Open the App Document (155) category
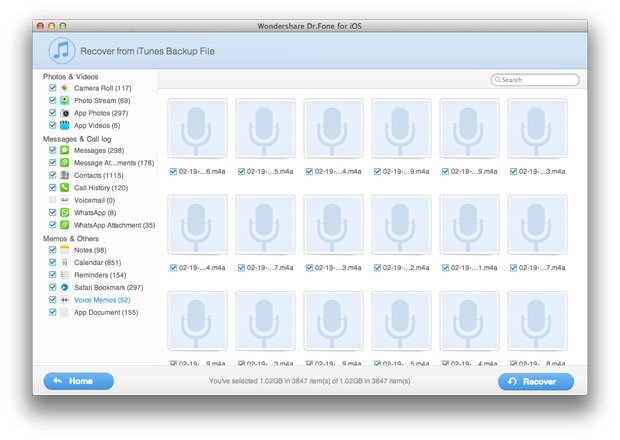 coord(106,312)
